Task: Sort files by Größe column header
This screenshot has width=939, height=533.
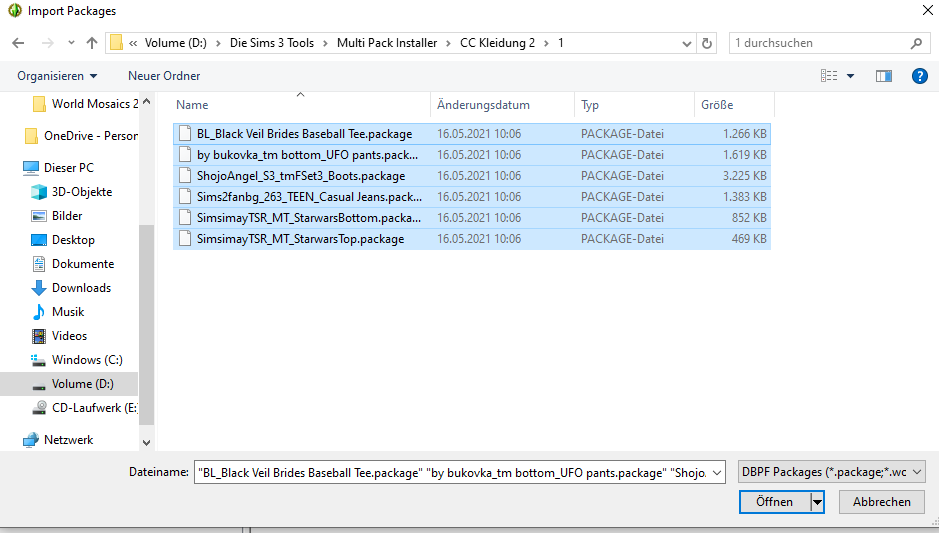Action: 717,105
